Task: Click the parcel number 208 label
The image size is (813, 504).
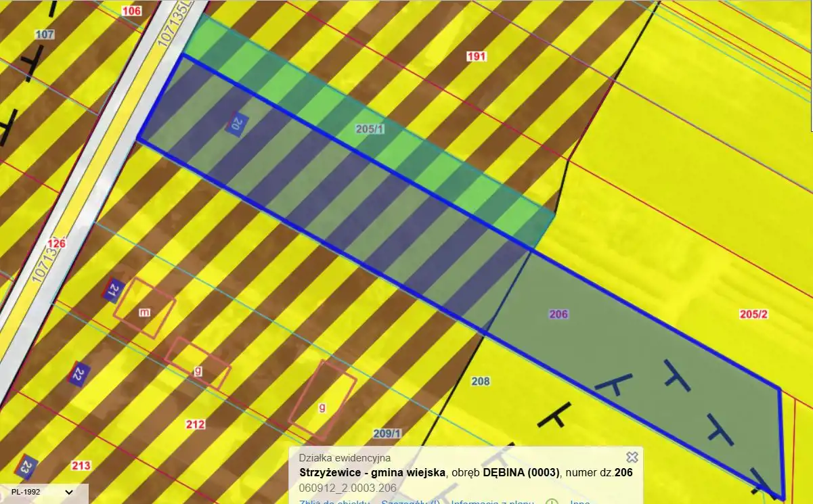Action: pyautogui.click(x=480, y=382)
